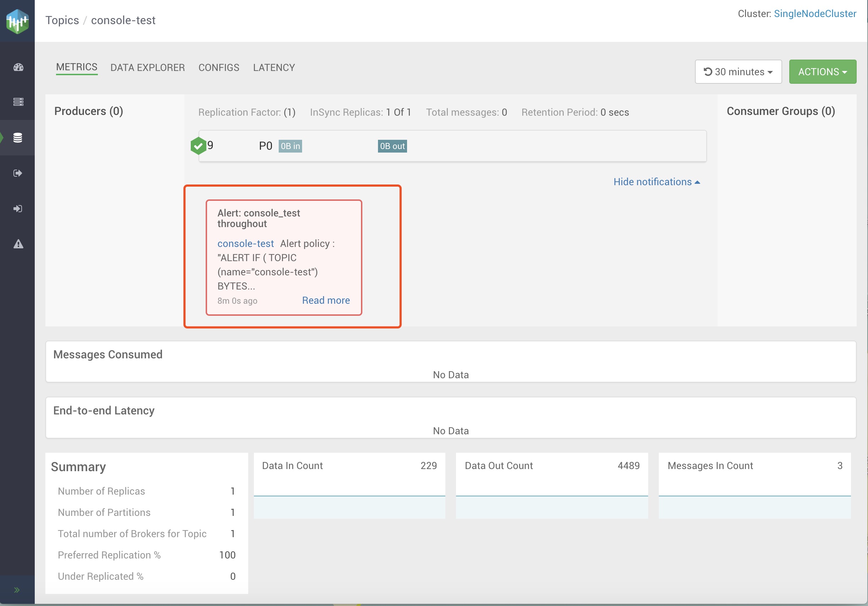This screenshot has width=868, height=606.
Task: Open console-test link in alert card
Action: click(x=245, y=244)
